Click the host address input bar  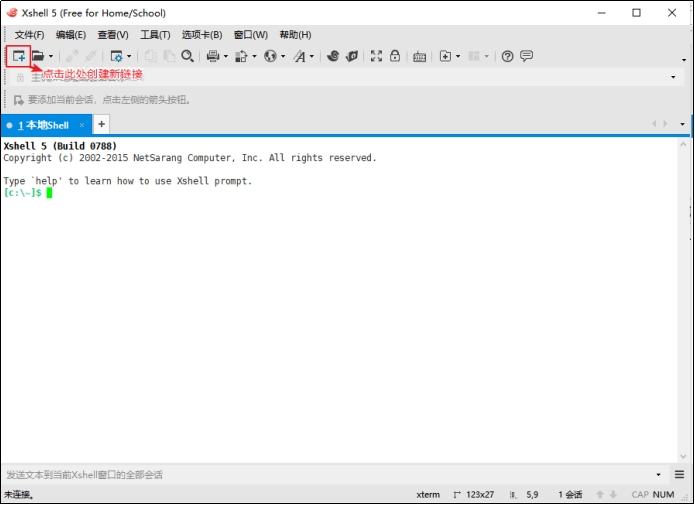tap(346, 77)
